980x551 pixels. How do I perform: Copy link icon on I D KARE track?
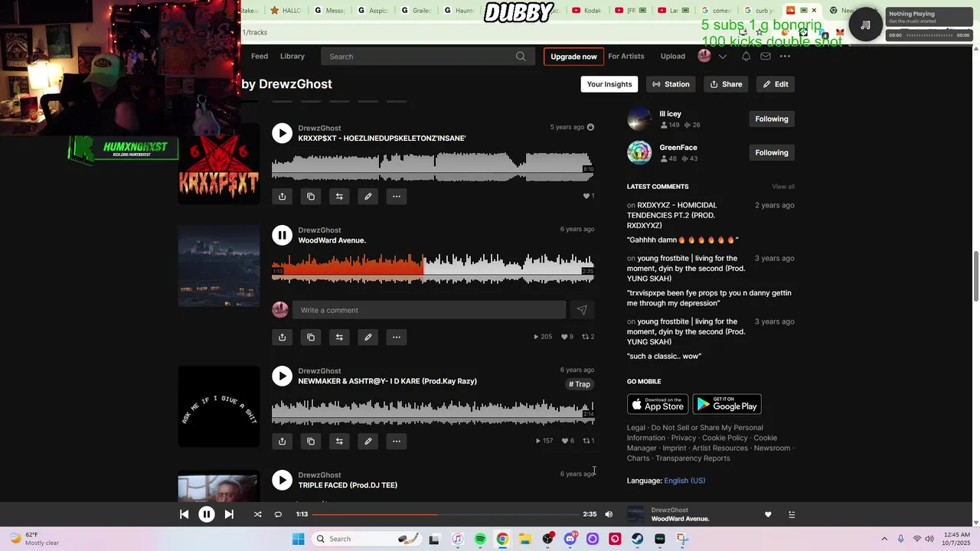coord(311,441)
